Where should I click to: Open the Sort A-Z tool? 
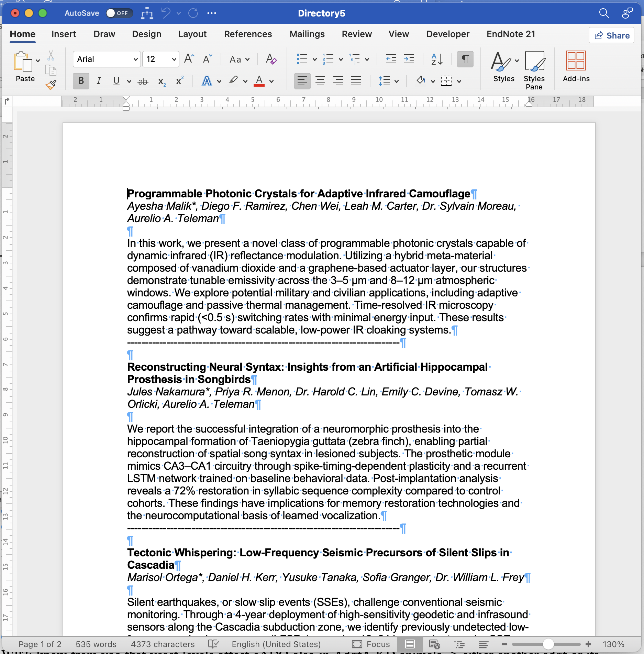437,59
